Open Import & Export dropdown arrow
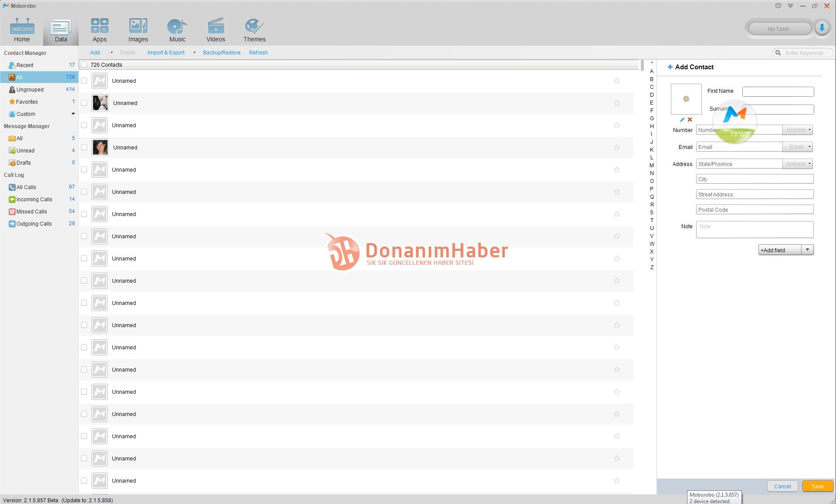 194,52
